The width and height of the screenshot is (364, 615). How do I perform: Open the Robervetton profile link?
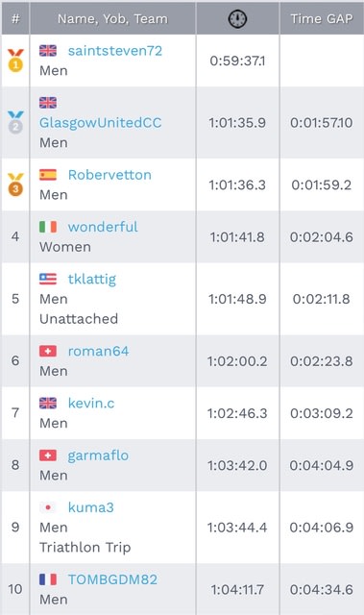point(109,175)
